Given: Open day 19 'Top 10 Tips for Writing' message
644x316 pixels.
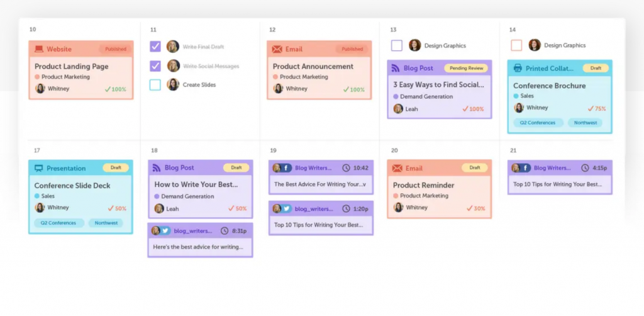Looking at the screenshot, I should [x=319, y=225].
